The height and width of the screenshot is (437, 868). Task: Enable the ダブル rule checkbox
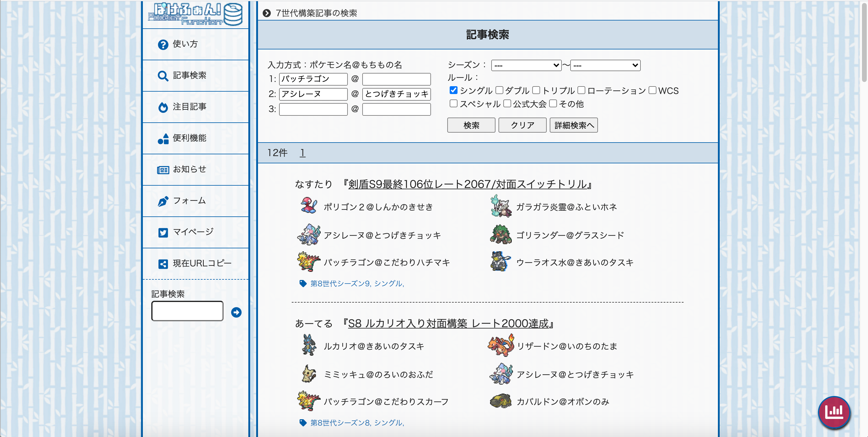499,90
